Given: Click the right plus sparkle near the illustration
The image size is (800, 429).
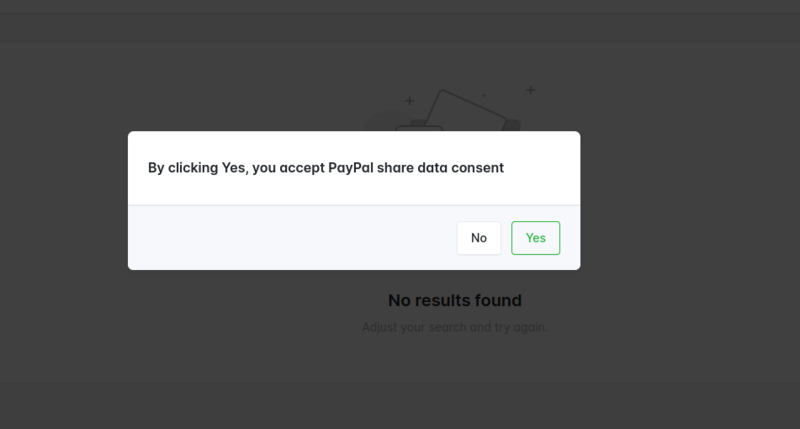Looking at the screenshot, I should (530, 90).
